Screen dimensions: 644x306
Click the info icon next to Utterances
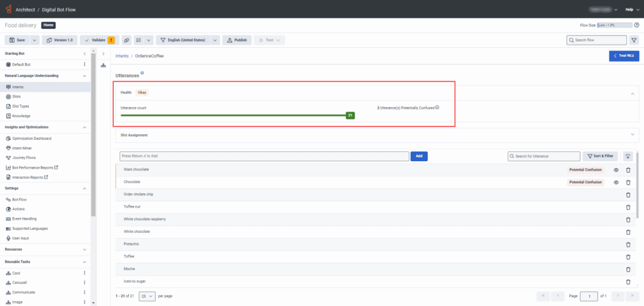click(x=143, y=74)
